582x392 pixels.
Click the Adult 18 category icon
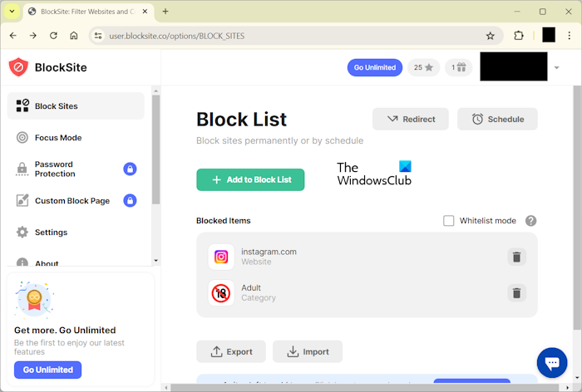point(221,293)
